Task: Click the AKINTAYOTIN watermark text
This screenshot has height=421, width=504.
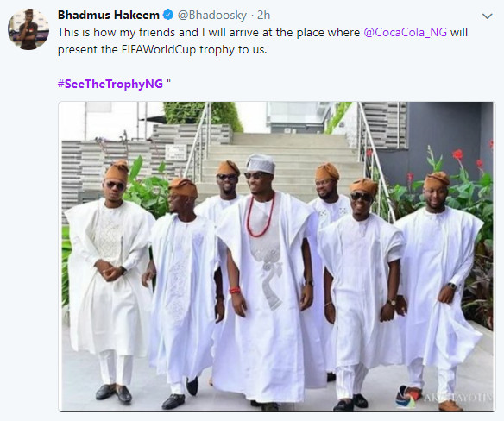Action: (458, 398)
